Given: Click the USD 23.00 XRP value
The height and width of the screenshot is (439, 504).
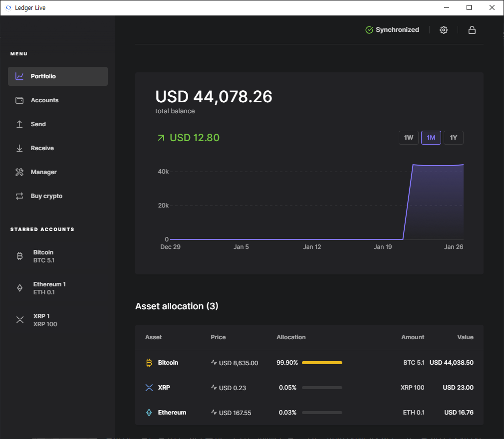Looking at the screenshot, I should (x=458, y=388).
